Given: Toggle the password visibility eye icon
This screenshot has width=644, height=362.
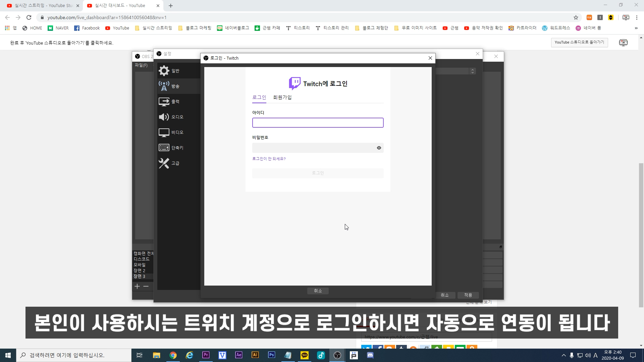Looking at the screenshot, I should 379,148.
